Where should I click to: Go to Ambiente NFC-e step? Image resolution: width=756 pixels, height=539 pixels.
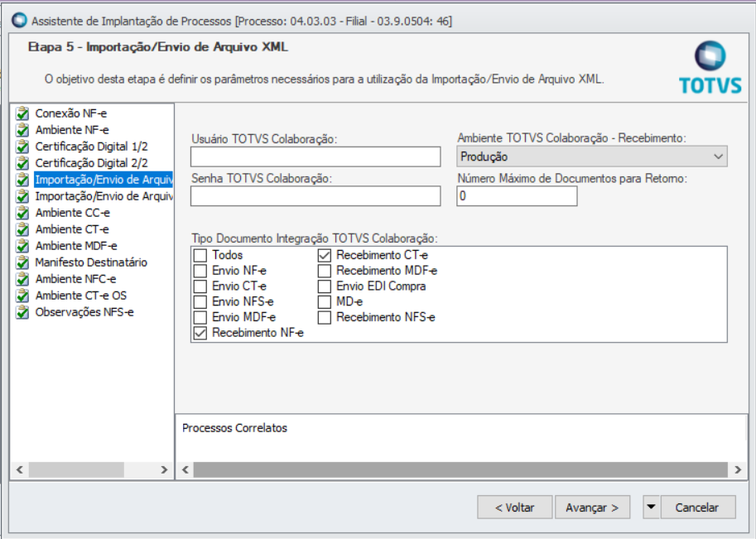(75, 279)
